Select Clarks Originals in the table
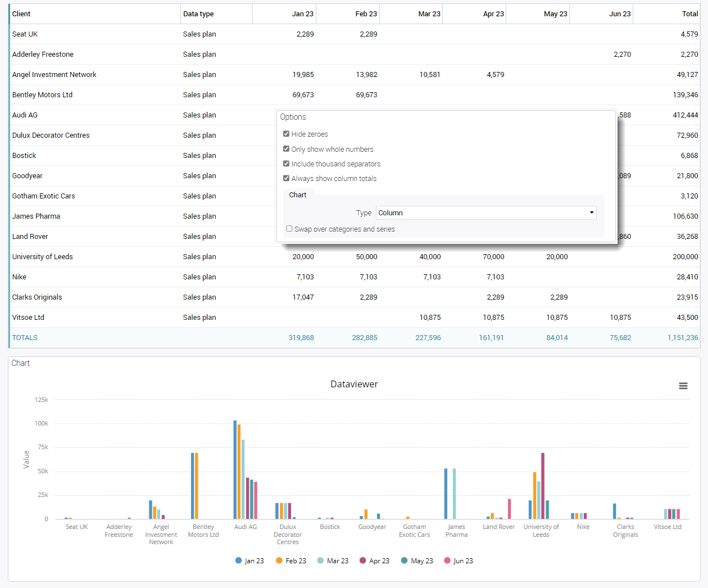 pos(37,297)
